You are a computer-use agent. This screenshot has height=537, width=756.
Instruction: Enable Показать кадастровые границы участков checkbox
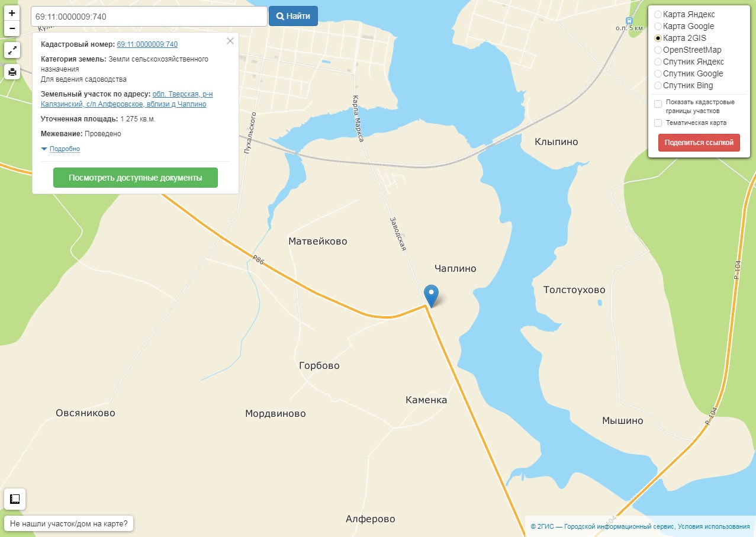tap(658, 104)
